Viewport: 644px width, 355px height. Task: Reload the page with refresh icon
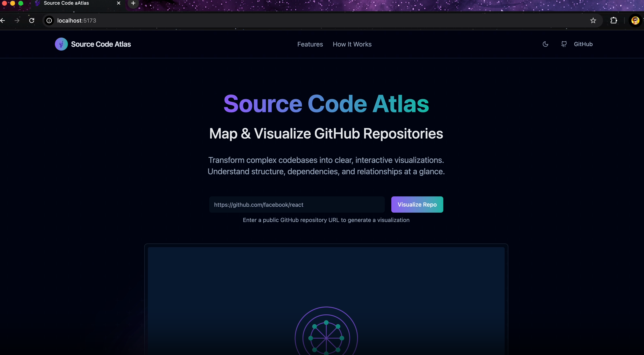[32, 21]
